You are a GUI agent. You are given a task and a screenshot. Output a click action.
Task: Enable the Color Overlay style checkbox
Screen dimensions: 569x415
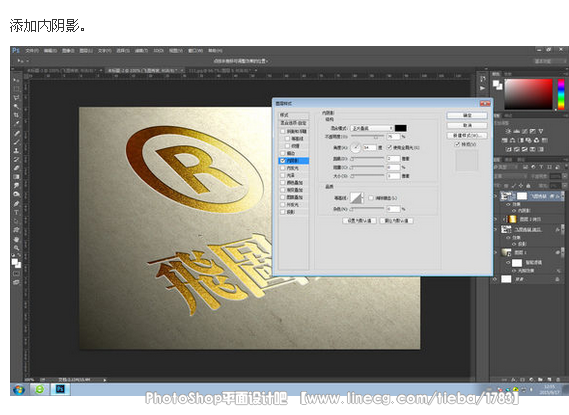tap(283, 182)
